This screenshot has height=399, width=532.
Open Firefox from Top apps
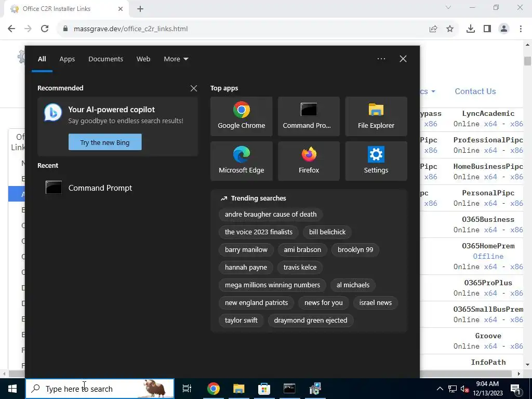pyautogui.click(x=309, y=161)
